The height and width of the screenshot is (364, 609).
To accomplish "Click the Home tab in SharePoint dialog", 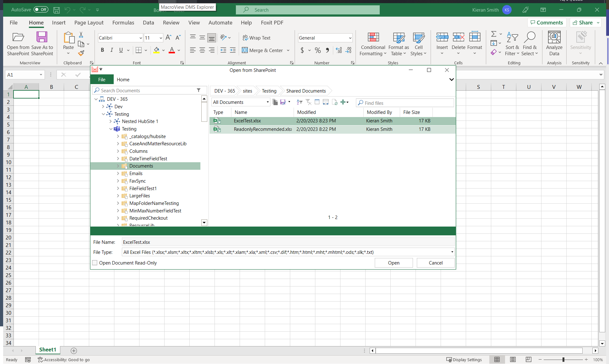I will [123, 80].
